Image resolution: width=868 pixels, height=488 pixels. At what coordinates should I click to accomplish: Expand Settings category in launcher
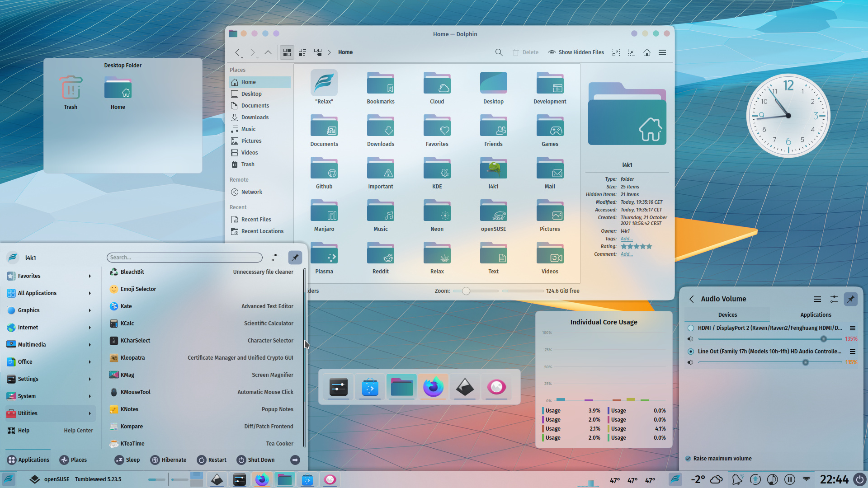50,379
